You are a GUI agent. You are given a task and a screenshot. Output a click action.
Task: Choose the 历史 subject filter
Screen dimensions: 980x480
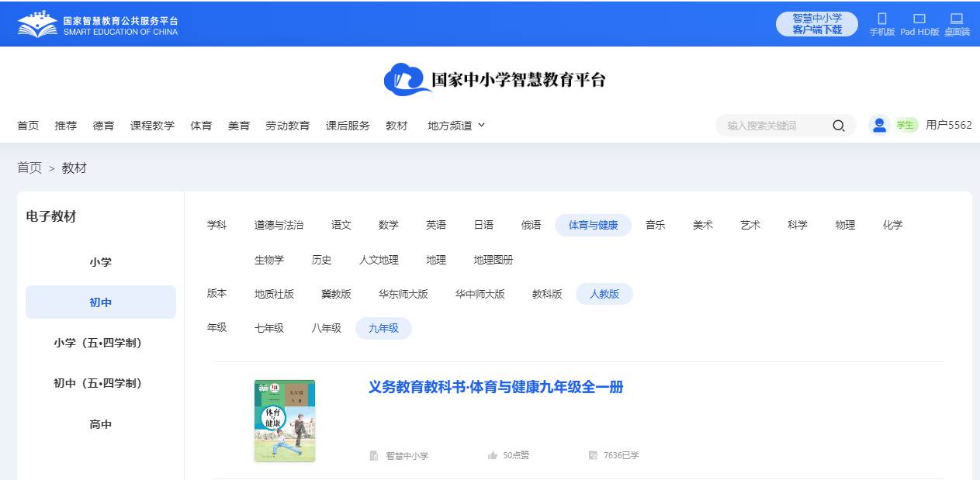(322, 260)
